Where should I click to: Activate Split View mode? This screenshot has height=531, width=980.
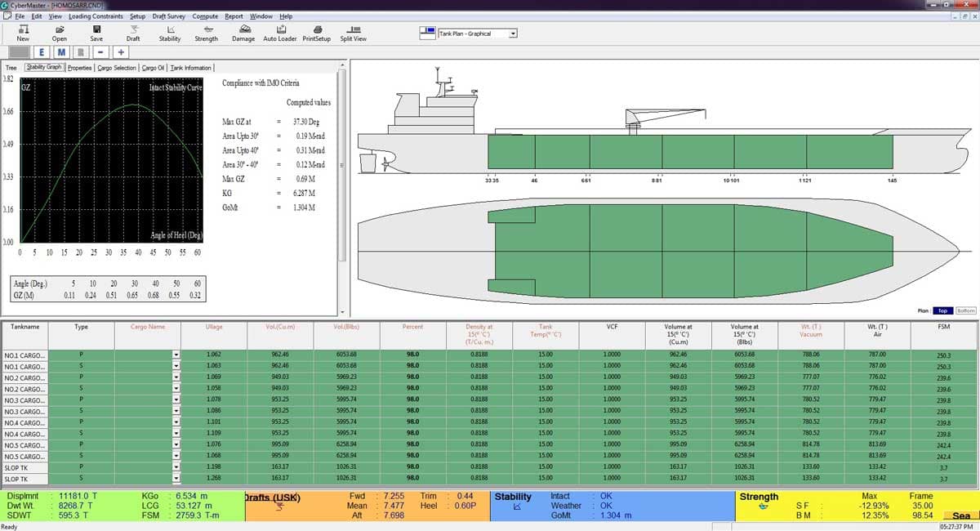click(353, 33)
